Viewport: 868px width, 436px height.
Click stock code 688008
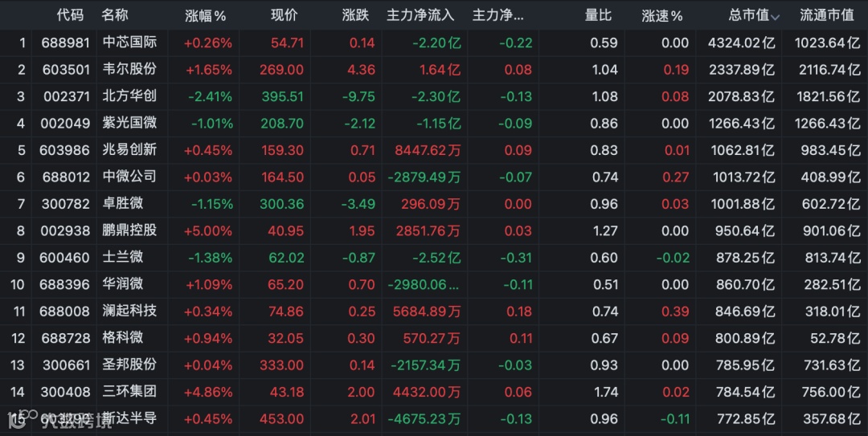click(64, 312)
